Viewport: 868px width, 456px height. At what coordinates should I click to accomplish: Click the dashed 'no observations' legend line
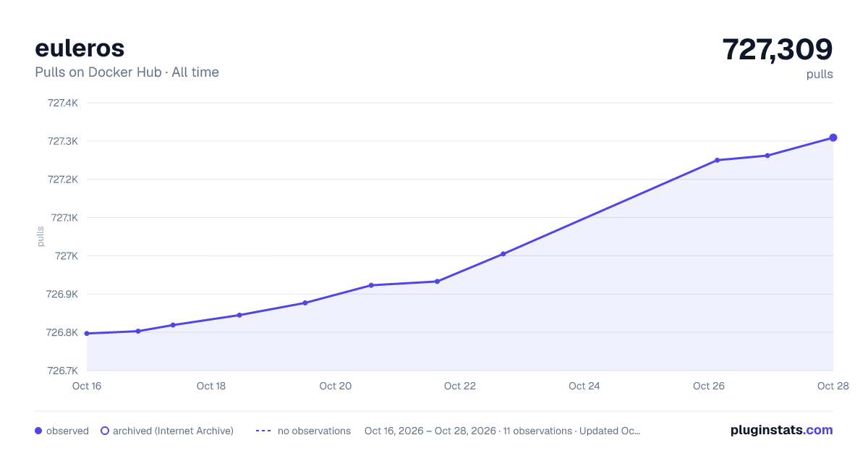263,431
